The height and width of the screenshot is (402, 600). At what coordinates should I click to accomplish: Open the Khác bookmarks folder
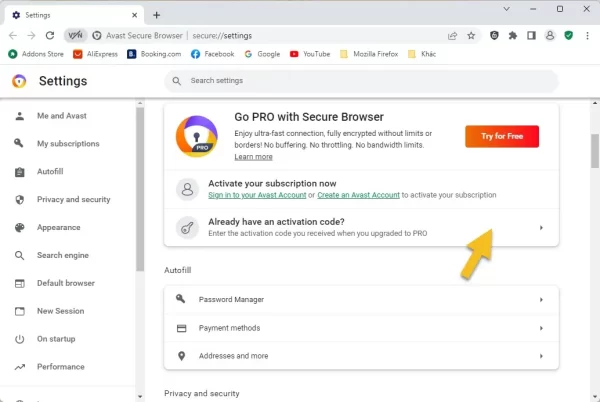422,54
